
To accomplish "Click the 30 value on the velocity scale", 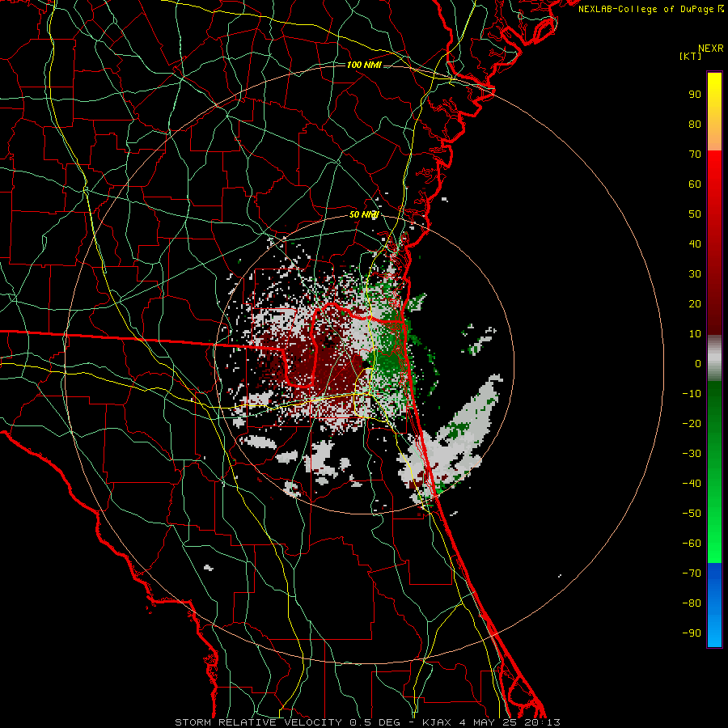I will (x=695, y=274).
